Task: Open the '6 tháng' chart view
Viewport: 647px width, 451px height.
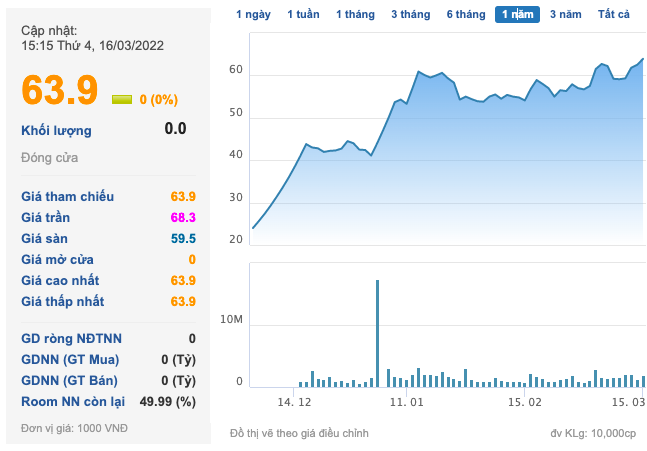Action: (x=465, y=14)
